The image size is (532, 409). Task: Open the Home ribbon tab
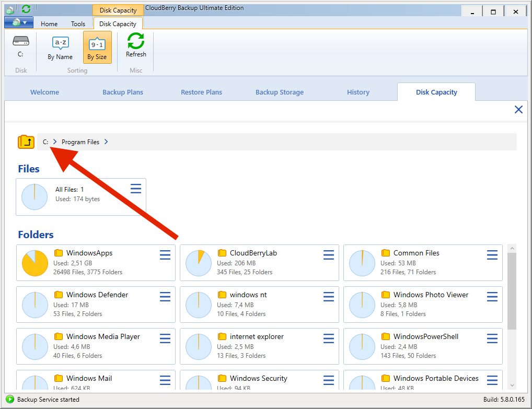click(x=49, y=24)
